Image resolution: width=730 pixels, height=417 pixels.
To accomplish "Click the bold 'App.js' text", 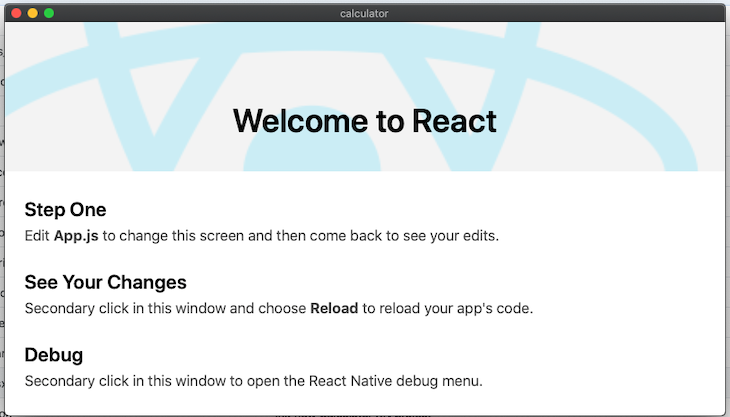I will click(x=75, y=236).
